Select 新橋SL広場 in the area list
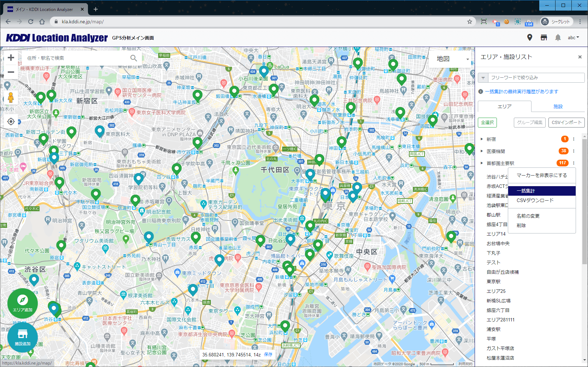Screen dimensions: 588x367 [498, 301]
